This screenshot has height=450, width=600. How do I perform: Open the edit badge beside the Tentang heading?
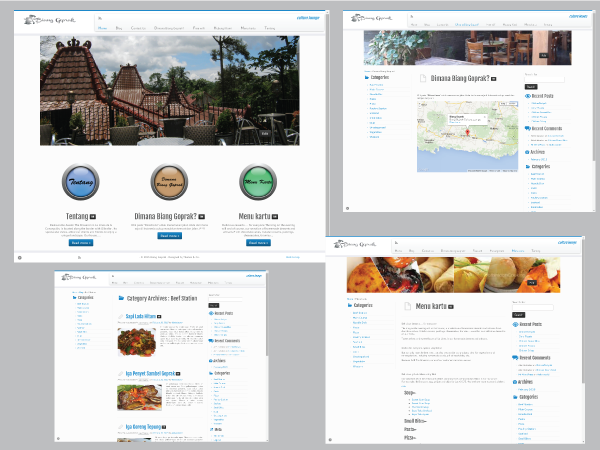coord(93,217)
